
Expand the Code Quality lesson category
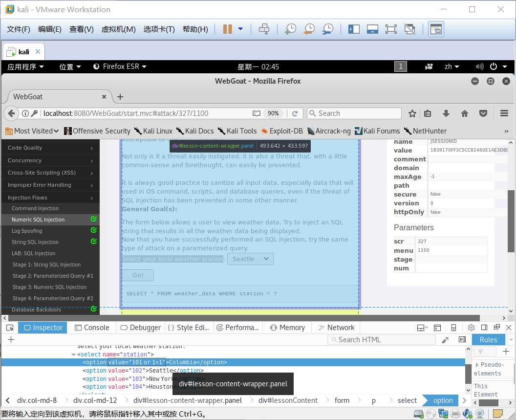coord(50,148)
